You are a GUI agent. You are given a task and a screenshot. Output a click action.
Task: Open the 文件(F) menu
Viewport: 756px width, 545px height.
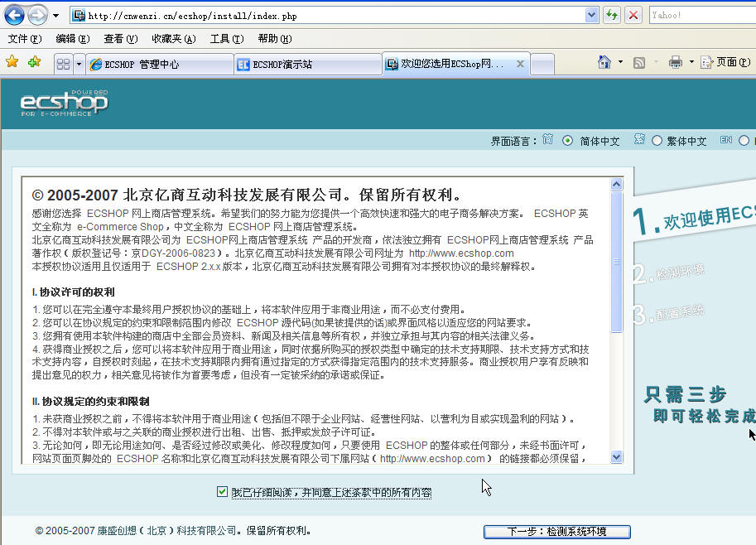point(25,39)
